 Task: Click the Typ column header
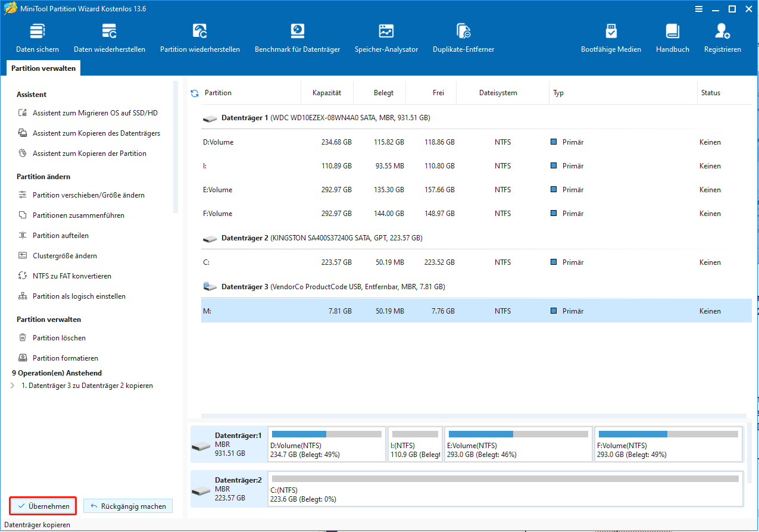[x=558, y=93]
